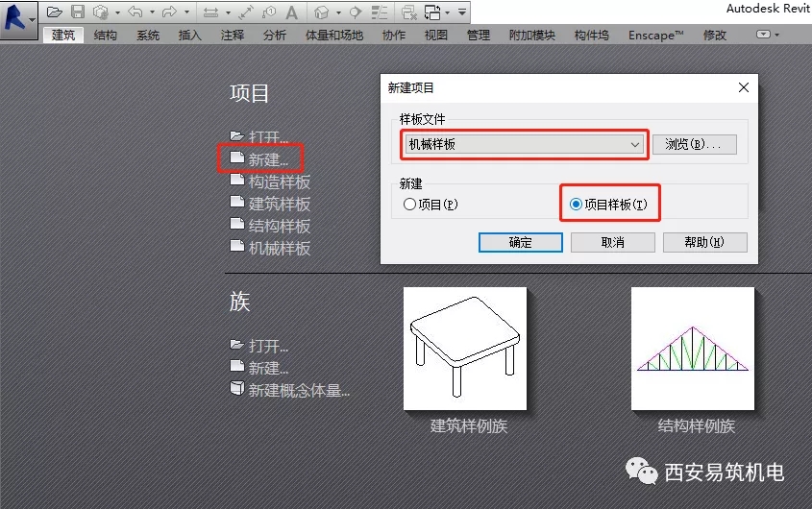This screenshot has width=812, height=509.
Task: Switch to the 修改 ribbon tab
Action: click(x=715, y=35)
